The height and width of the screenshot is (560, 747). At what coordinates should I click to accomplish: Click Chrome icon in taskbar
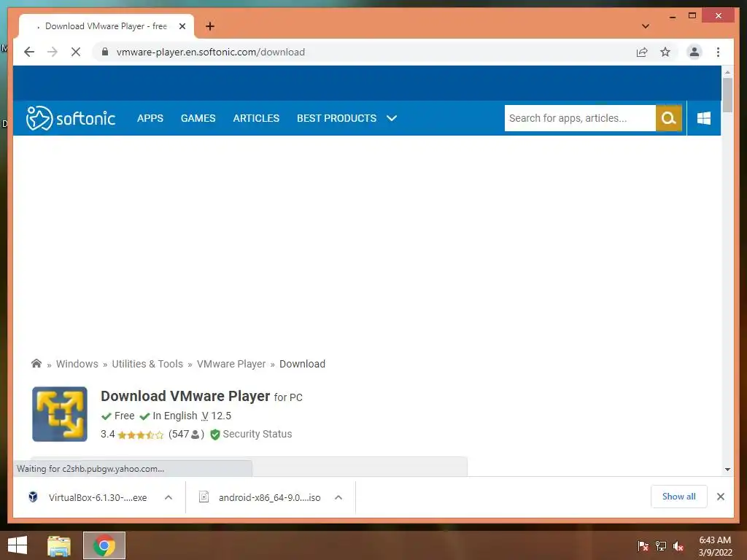(x=104, y=545)
